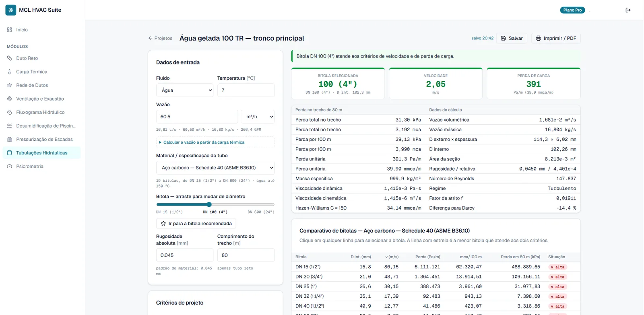
Task: Click the printer icon on Imprimir / PDF
Action: (538, 38)
